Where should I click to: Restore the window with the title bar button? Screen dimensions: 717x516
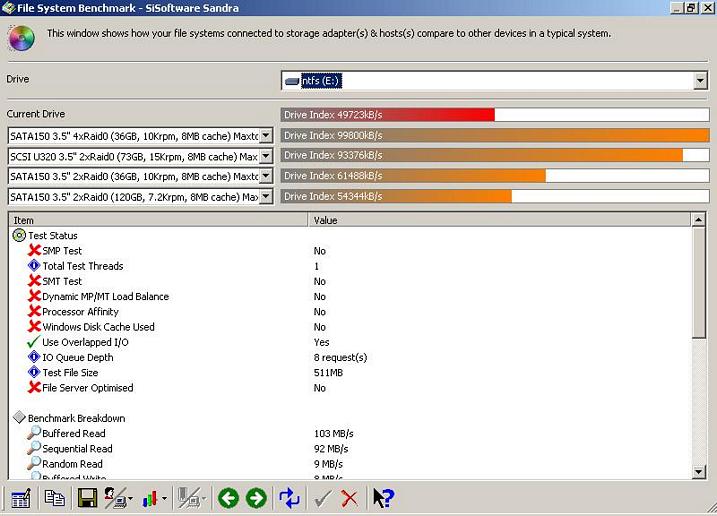tap(691, 8)
